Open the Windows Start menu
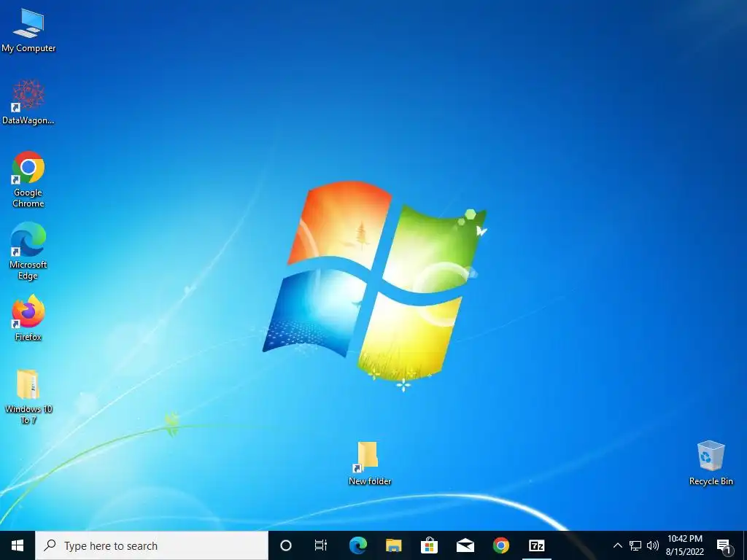The width and height of the screenshot is (747, 560). point(18,545)
